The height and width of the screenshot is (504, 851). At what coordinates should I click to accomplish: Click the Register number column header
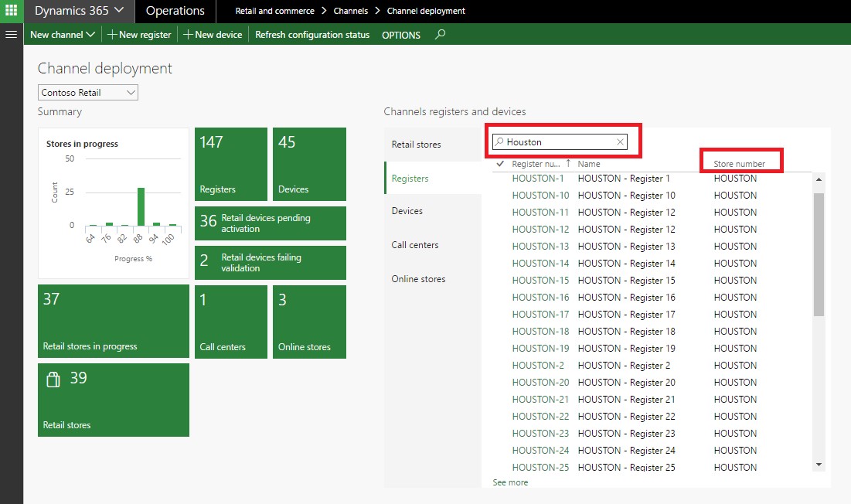(x=536, y=164)
